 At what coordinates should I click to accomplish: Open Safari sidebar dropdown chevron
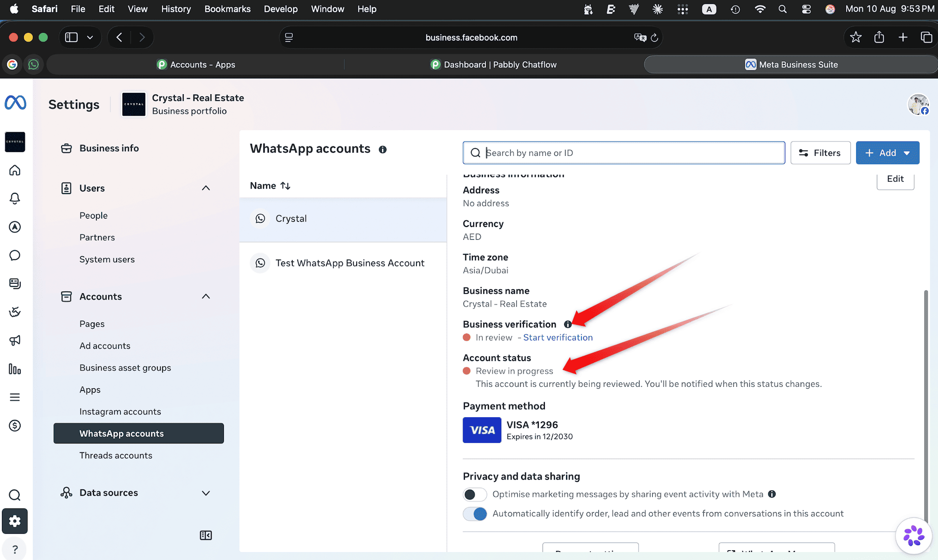tap(90, 37)
